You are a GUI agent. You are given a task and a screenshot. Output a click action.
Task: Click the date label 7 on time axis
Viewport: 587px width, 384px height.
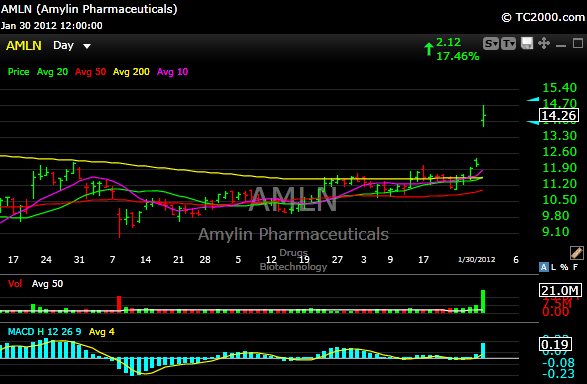[x=112, y=260]
